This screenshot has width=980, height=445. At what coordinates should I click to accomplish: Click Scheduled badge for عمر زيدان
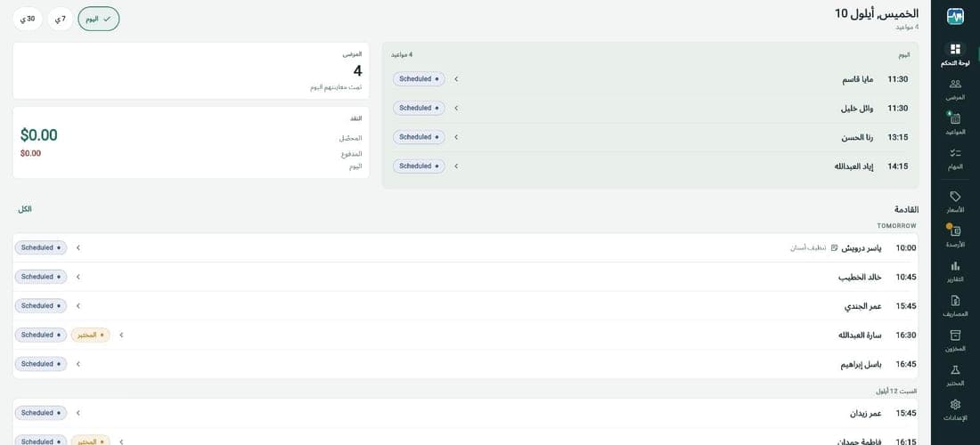(41, 413)
